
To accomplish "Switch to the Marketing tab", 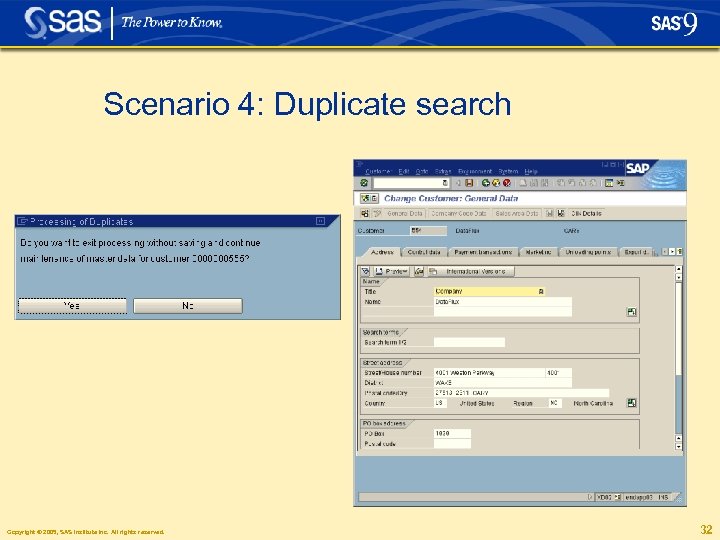I will 539,252.
